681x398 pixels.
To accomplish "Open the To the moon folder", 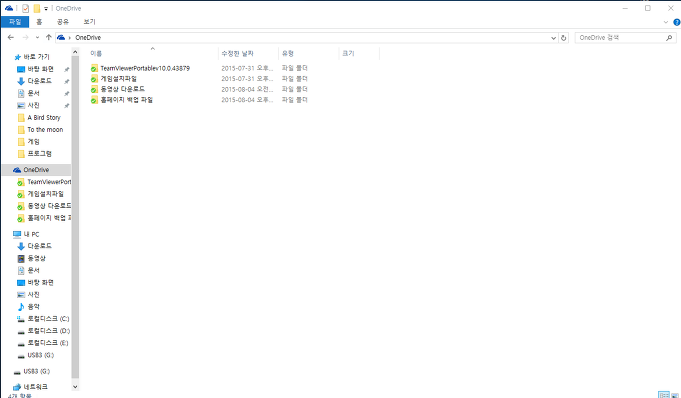I will tap(45, 130).
